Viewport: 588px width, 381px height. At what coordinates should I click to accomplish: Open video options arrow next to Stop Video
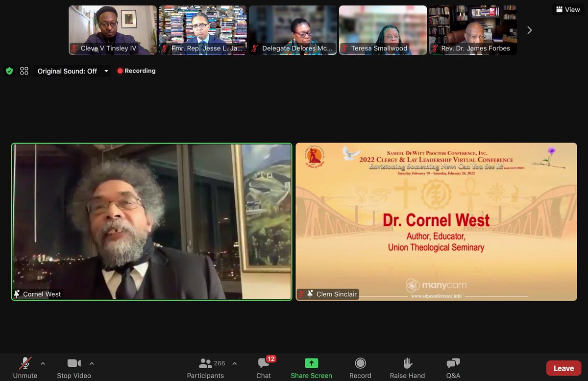[x=92, y=363]
